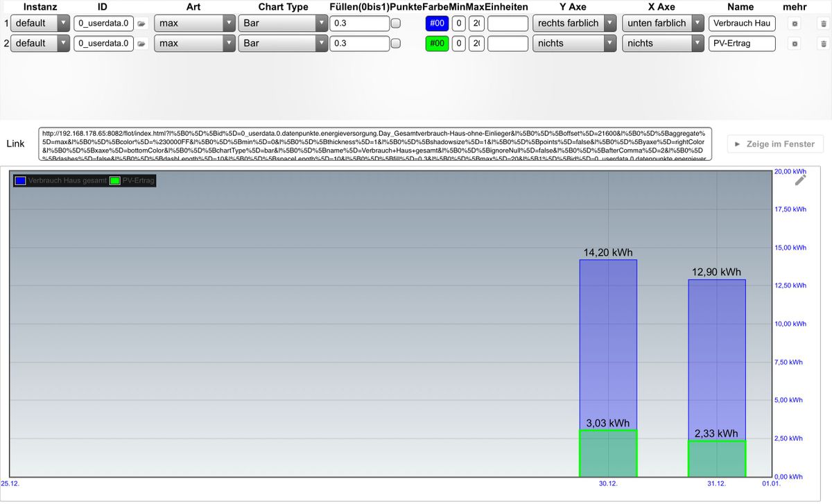Screen dimensions: 832x504
Task: Open more settings gear for PV-Ertrag row
Action: [795, 43]
